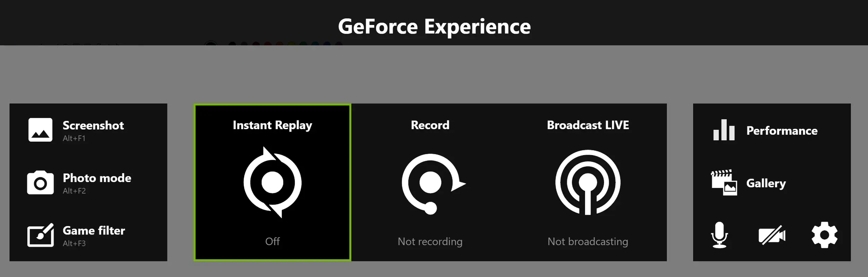Toggle the crossed-out camera icon
The width and height of the screenshot is (868, 277).
point(772,235)
